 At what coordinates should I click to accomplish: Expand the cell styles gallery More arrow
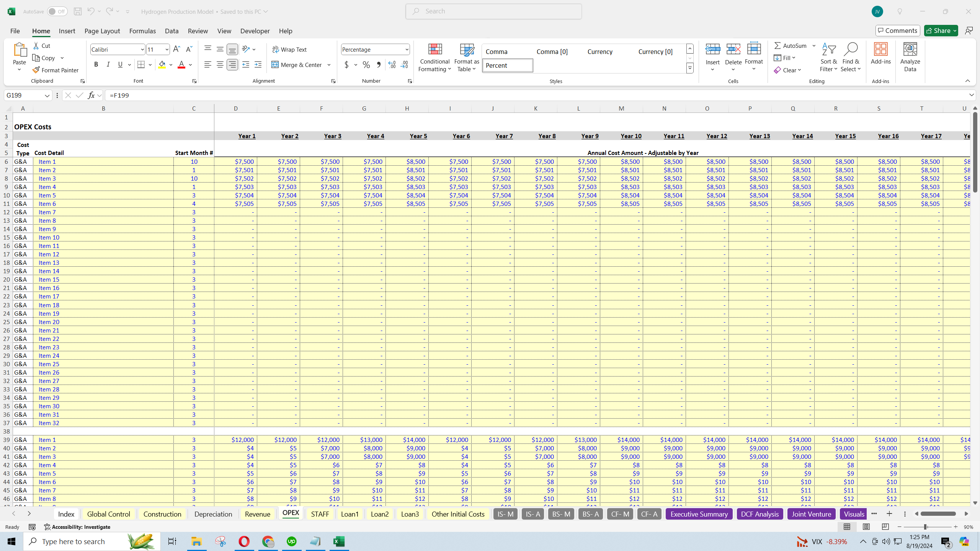coord(690,68)
